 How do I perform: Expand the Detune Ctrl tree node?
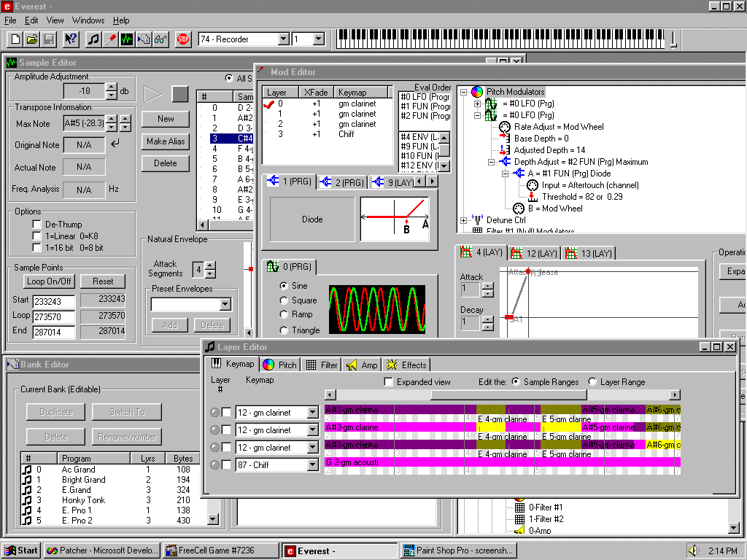464,220
